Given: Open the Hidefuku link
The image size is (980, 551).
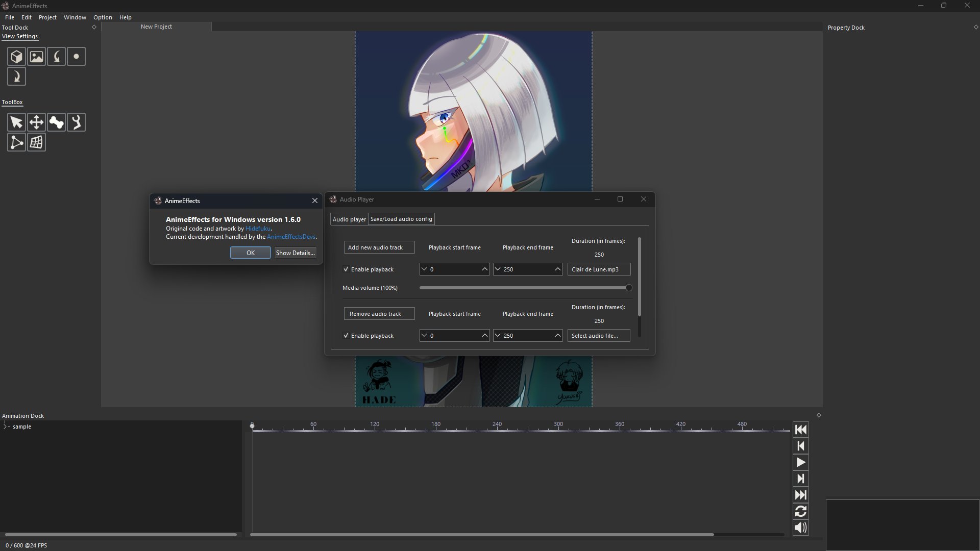Looking at the screenshot, I should tap(258, 229).
